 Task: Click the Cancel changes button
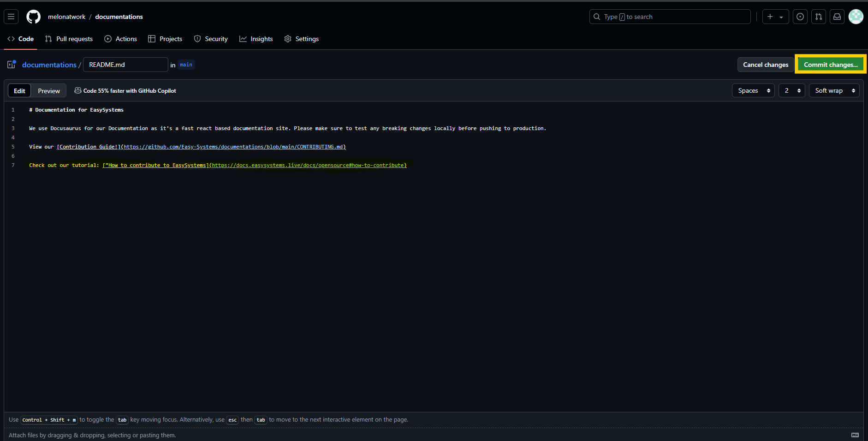(x=766, y=65)
